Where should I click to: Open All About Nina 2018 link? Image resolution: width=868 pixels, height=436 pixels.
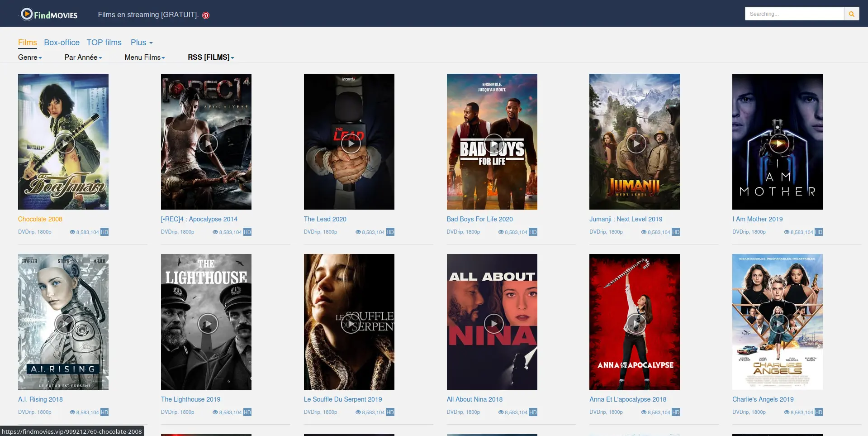(x=475, y=399)
